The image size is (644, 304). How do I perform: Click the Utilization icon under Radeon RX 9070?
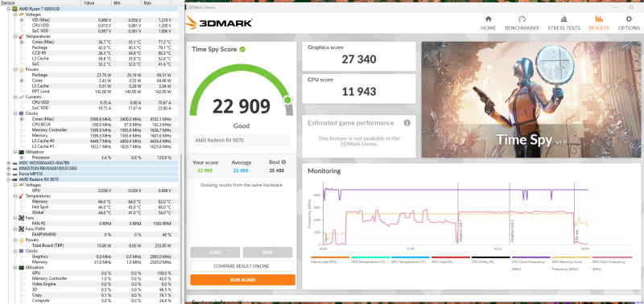21,268
